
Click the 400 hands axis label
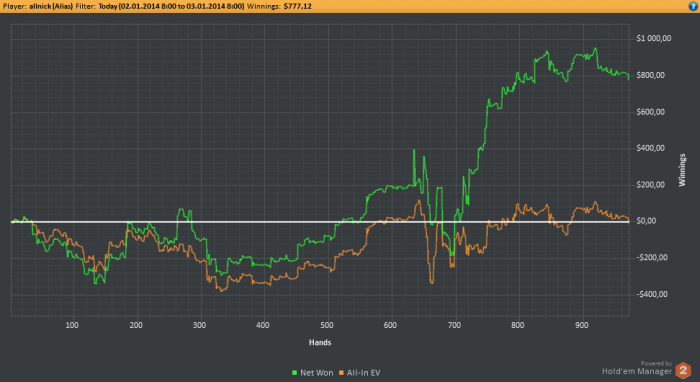(x=263, y=325)
